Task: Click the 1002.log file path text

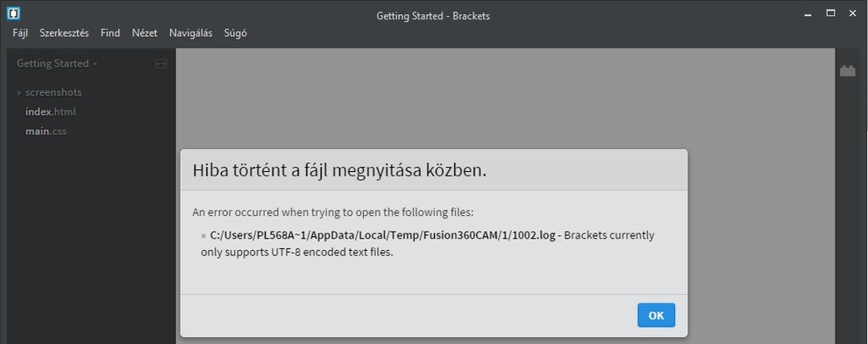Action: 382,235
